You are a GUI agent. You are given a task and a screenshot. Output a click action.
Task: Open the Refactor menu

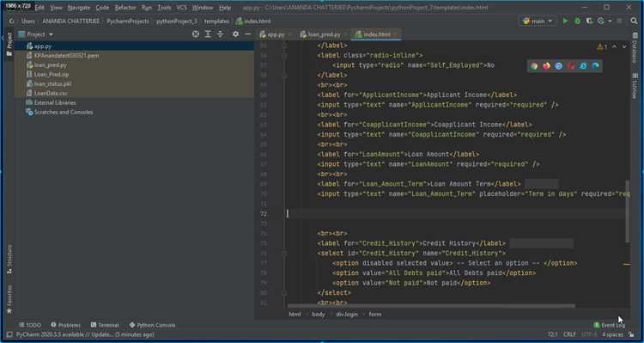pyautogui.click(x=125, y=8)
